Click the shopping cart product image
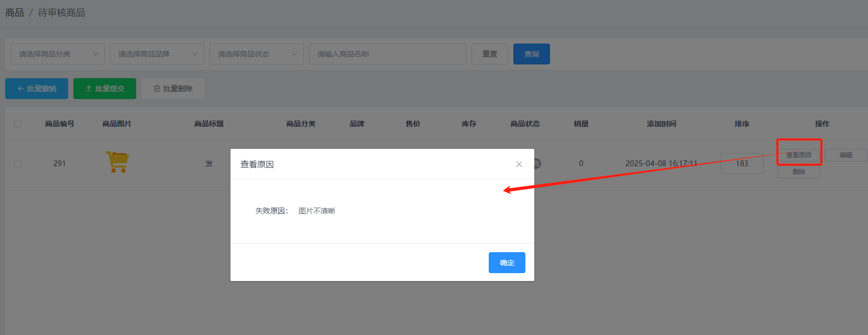868x335 pixels. tap(117, 163)
